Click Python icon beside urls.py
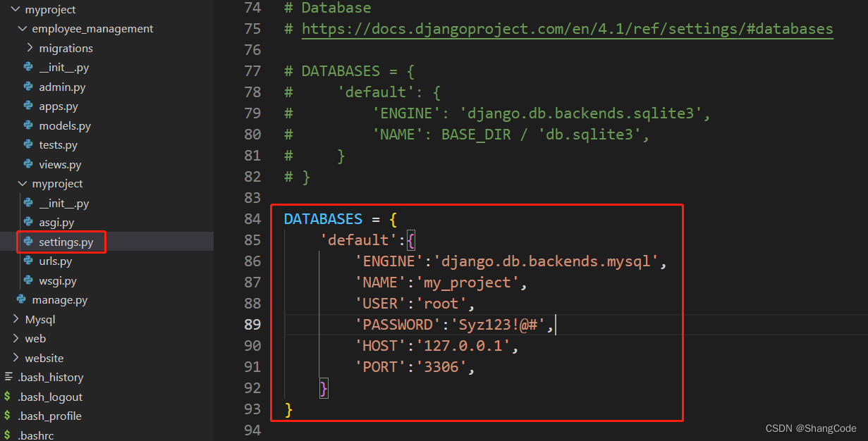Viewport: 868px width, 441px height. tap(28, 261)
